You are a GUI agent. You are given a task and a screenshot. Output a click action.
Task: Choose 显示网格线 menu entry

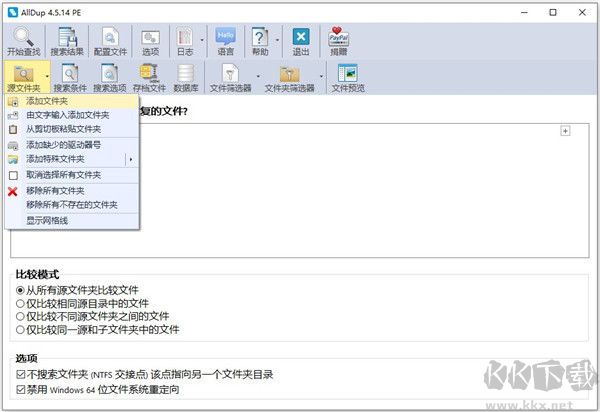(72, 220)
